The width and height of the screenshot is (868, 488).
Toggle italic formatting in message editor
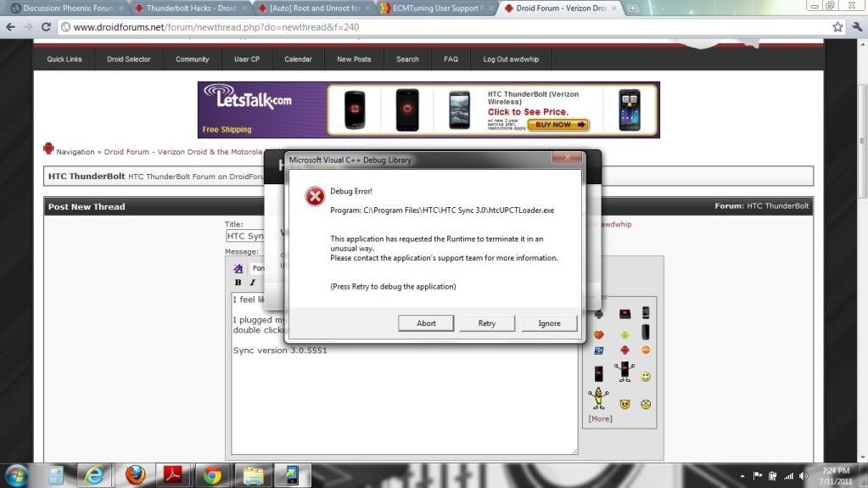tap(253, 283)
